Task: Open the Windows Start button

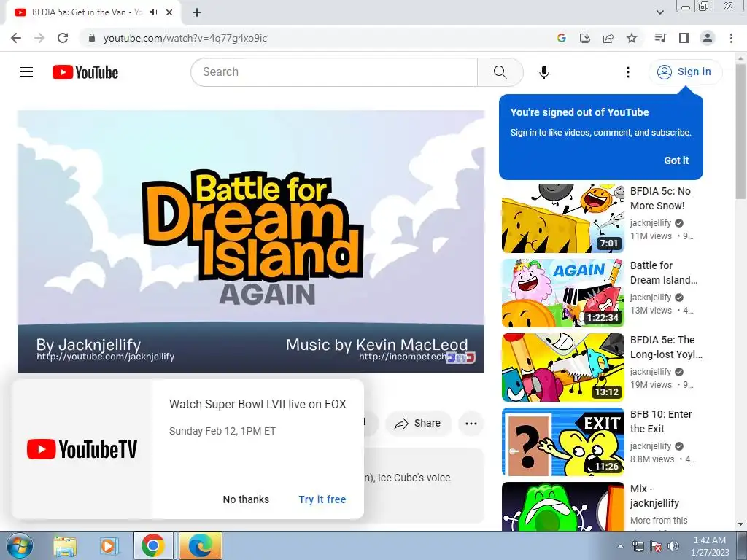Action: pyautogui.click(x=19, y=545)
